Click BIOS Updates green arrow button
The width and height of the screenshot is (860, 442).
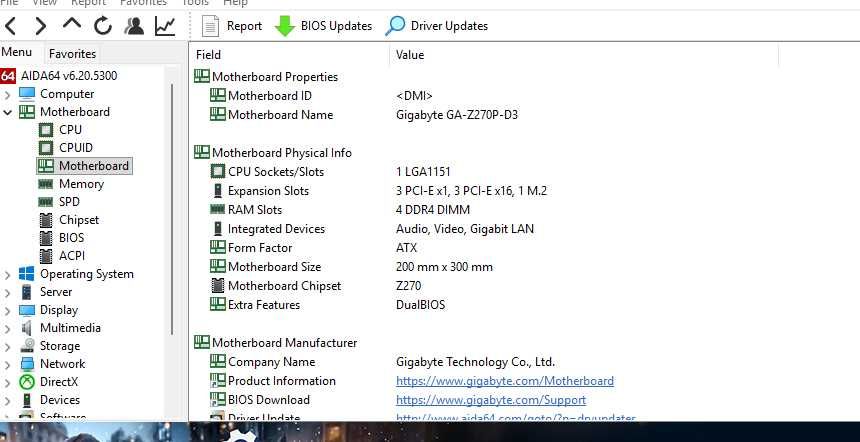tap(324, 26)
